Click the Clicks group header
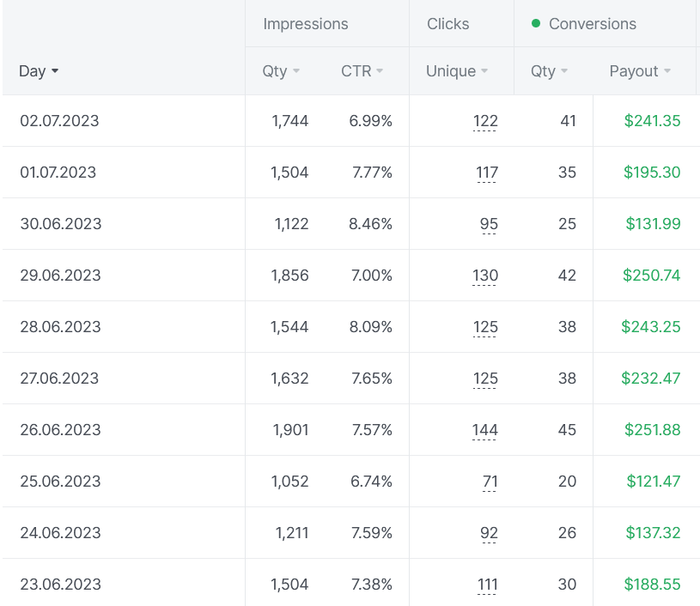 click(447, 24)
